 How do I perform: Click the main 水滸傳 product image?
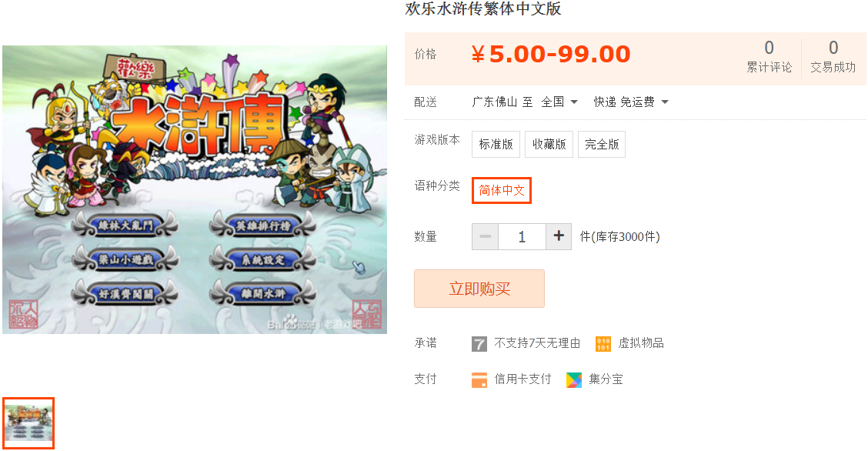coord(195,190)
